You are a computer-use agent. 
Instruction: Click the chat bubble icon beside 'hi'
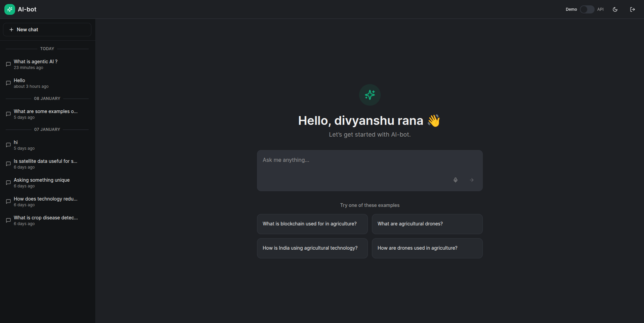(x=8, y=145)
